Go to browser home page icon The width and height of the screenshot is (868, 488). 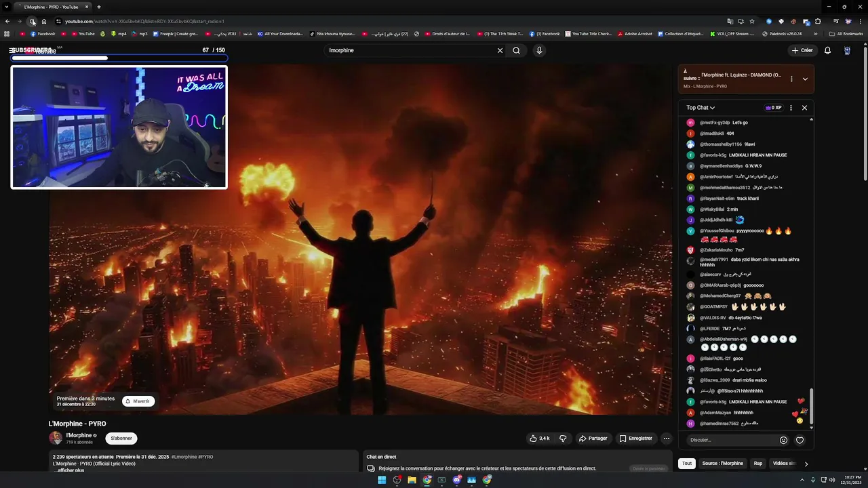pos(44,22)
